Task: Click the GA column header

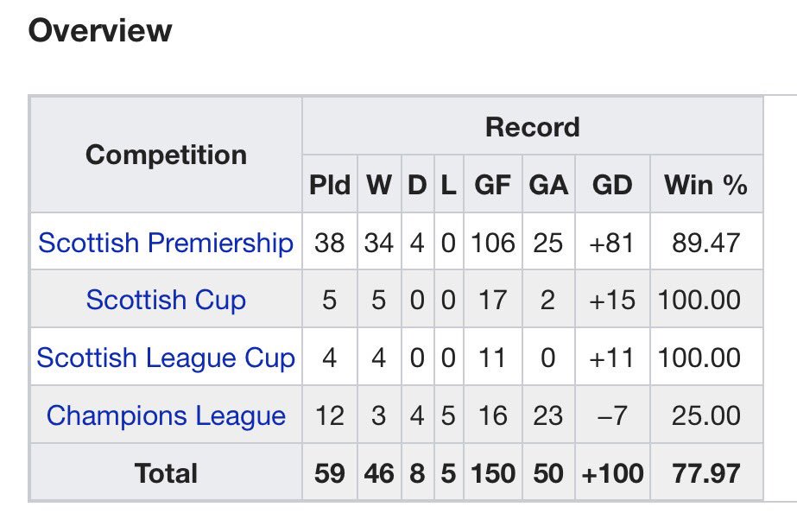Action: click(548, 184)
